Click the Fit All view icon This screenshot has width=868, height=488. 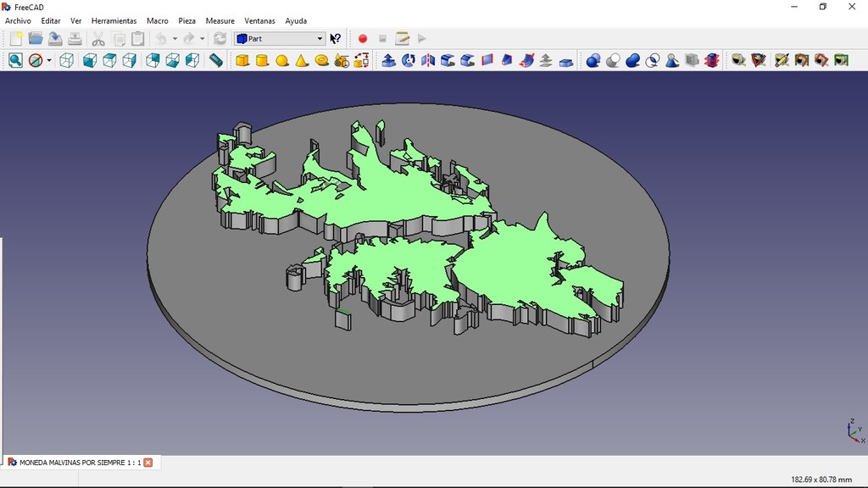coord(15,60)
